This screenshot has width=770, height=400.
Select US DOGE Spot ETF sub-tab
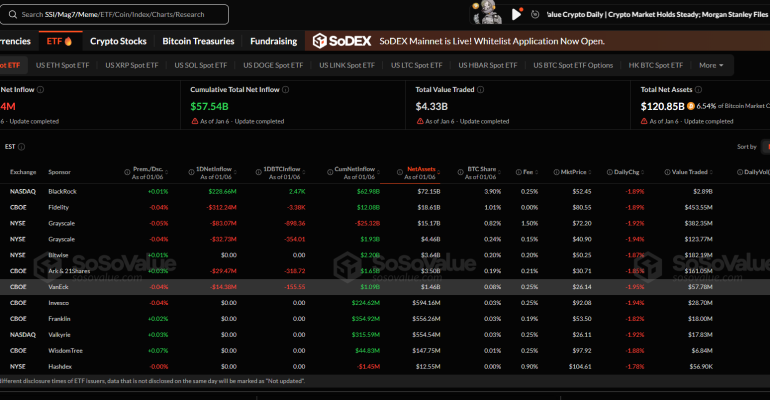point(273,65)
